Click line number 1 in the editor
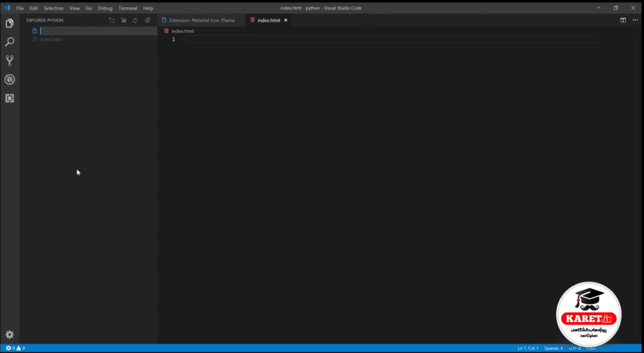Image resolution: width=644 pixels, height=353 pixels. [174, 39]
